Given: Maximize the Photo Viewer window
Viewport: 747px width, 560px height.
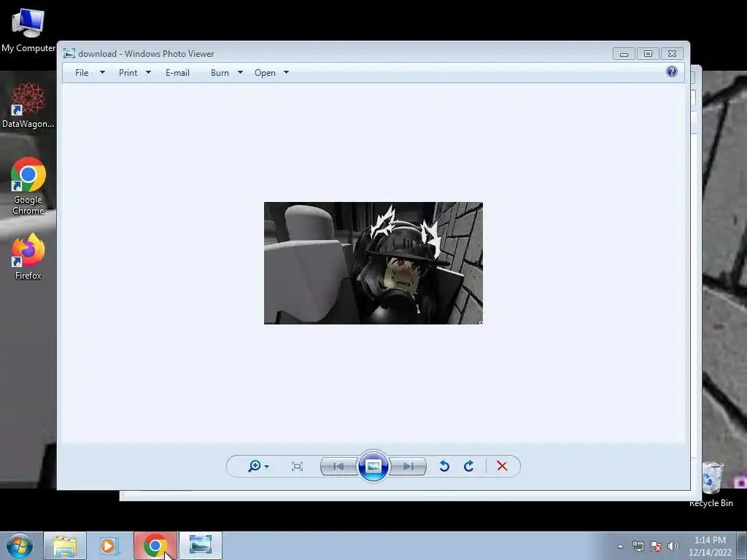Looking at the screenshot, I should 648,54.
